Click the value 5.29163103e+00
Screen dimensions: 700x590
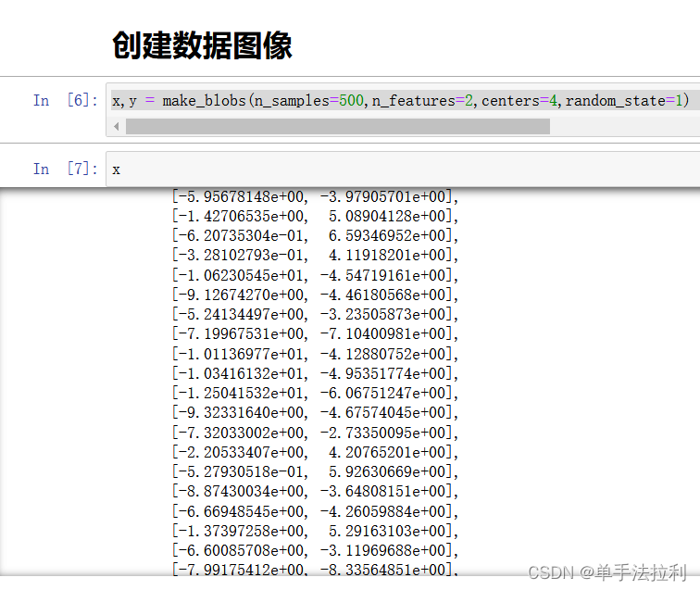coord(387,531)
